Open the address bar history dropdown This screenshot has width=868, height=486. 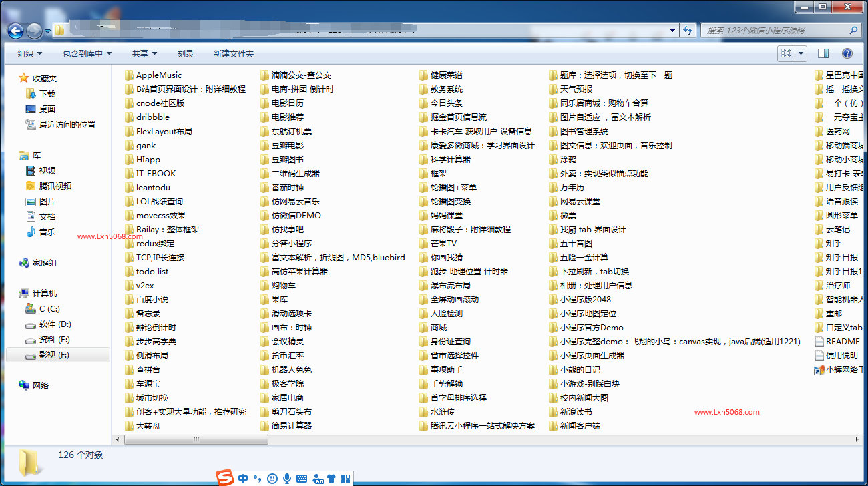672,31
